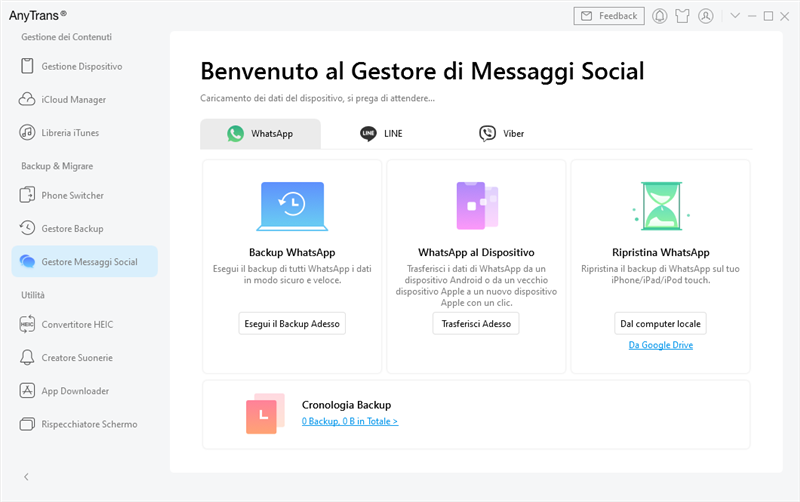Click the Gestione Dispositivo phone icon
This screenshot has width=800, height=502.
(27, 66)
